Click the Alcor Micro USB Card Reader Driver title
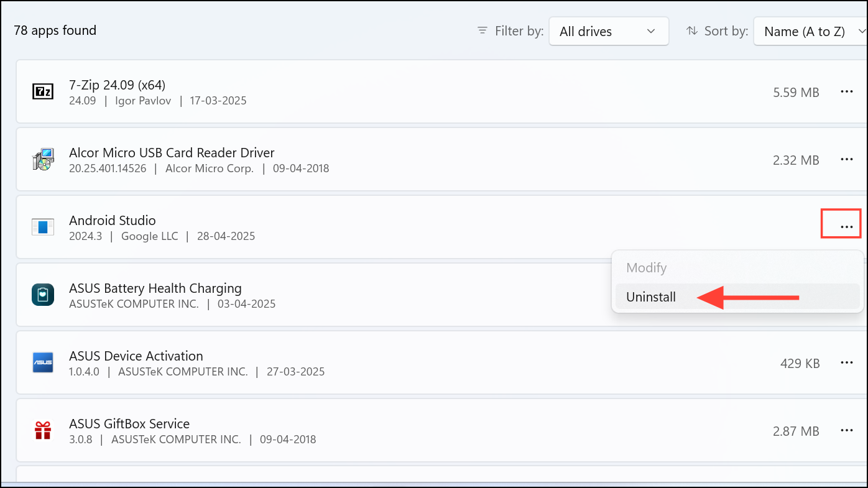868x488 pixels. (172, 153)
